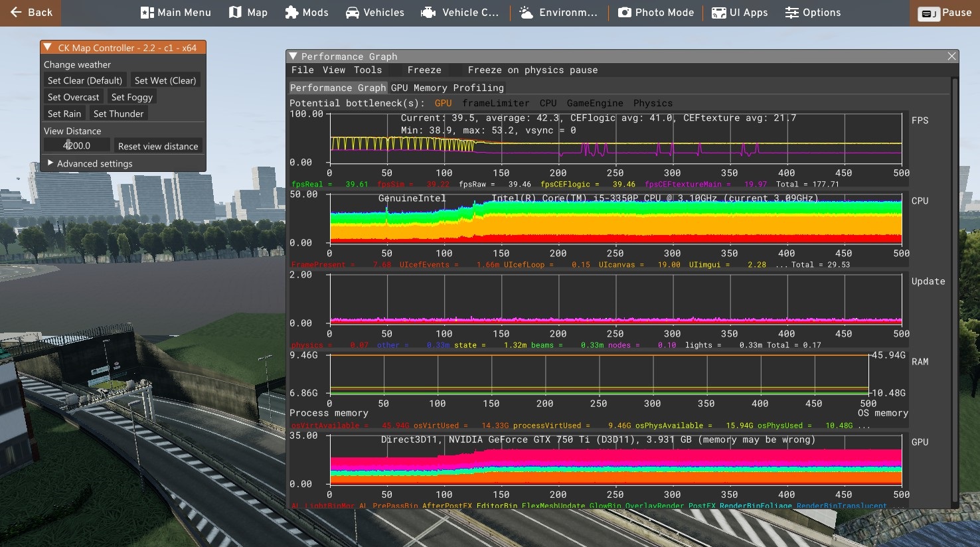Viewport: 980px width, 547px height.
Task: Click the View Distance slider showing 4200.0
Action: pyautogui.click(x=77, y=145)
